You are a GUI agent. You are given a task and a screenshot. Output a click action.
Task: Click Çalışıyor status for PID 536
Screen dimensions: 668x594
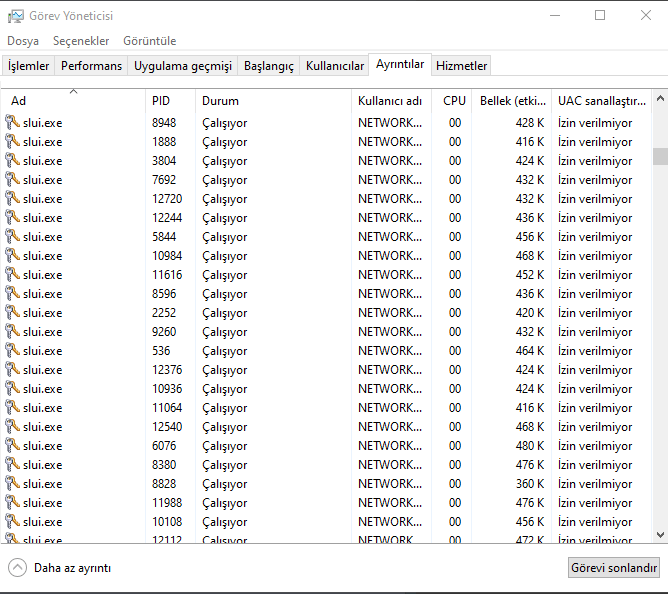click(225, 351)
